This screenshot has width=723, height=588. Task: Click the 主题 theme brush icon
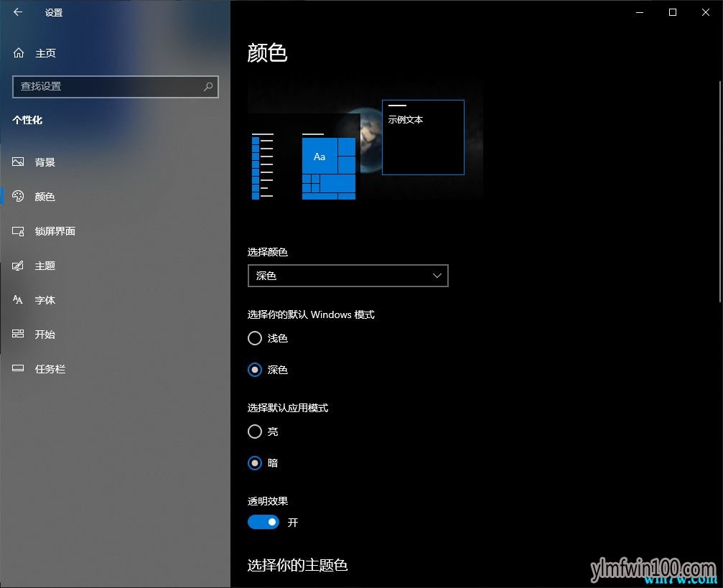coord(18,266)
